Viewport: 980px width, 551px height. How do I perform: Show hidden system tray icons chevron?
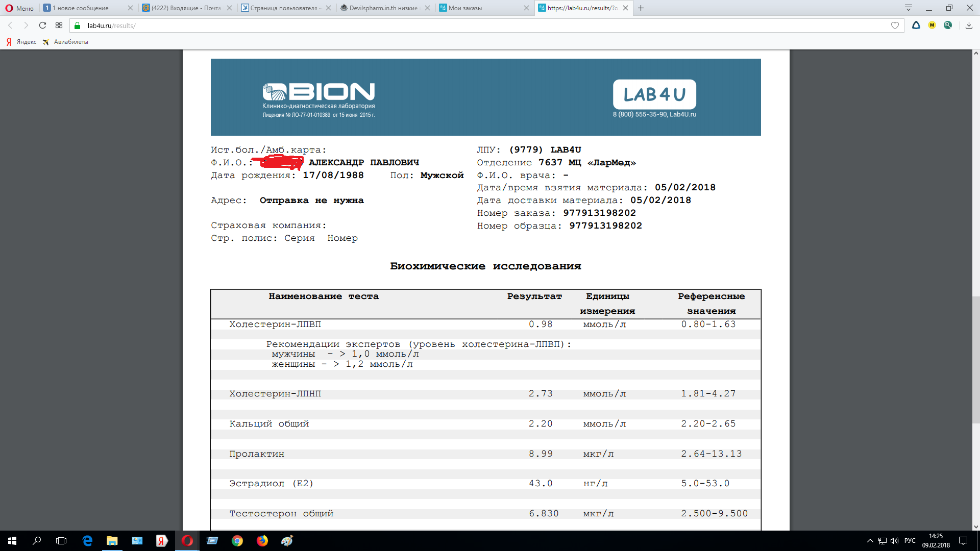(870, 541)
